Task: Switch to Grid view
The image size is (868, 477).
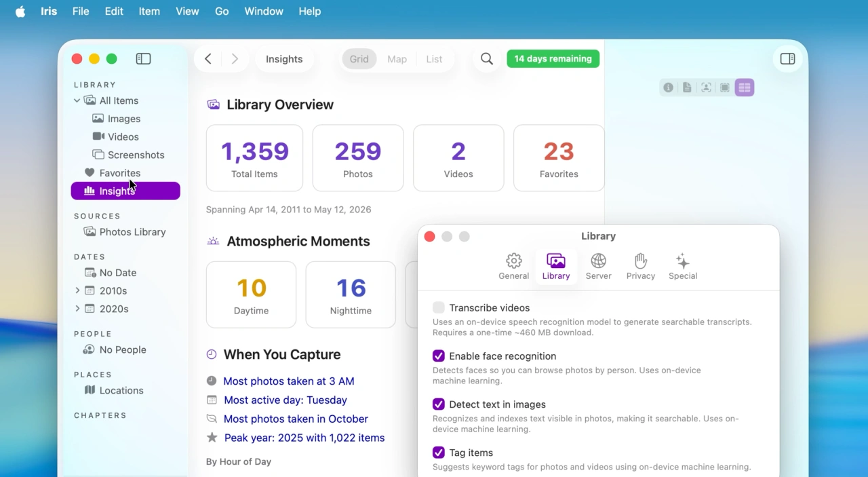Action: (x=359, y=59)
